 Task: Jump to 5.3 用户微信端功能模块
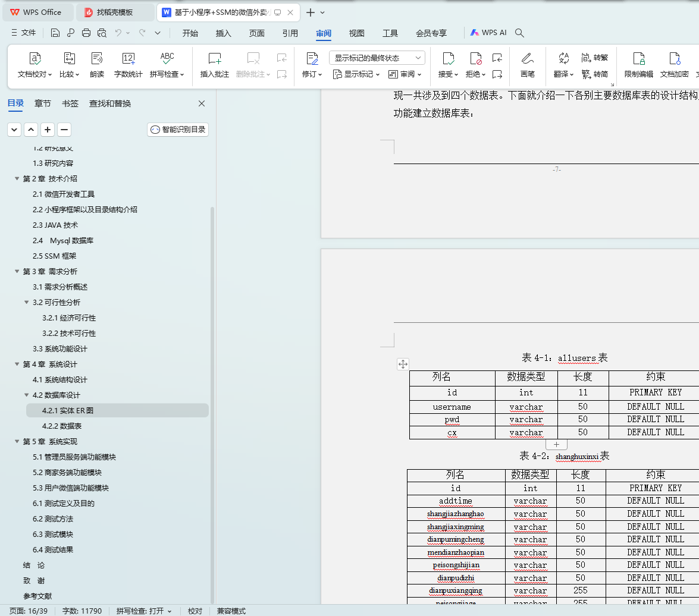[x=70, y=488]
